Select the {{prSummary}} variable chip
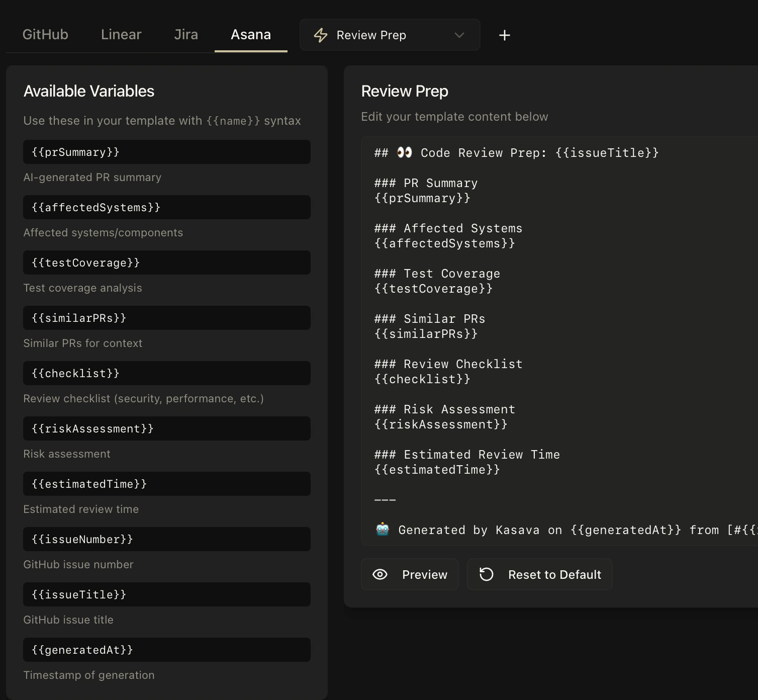Image resolution: width=758 pixels, height=700 pixels. coord(167,152)
